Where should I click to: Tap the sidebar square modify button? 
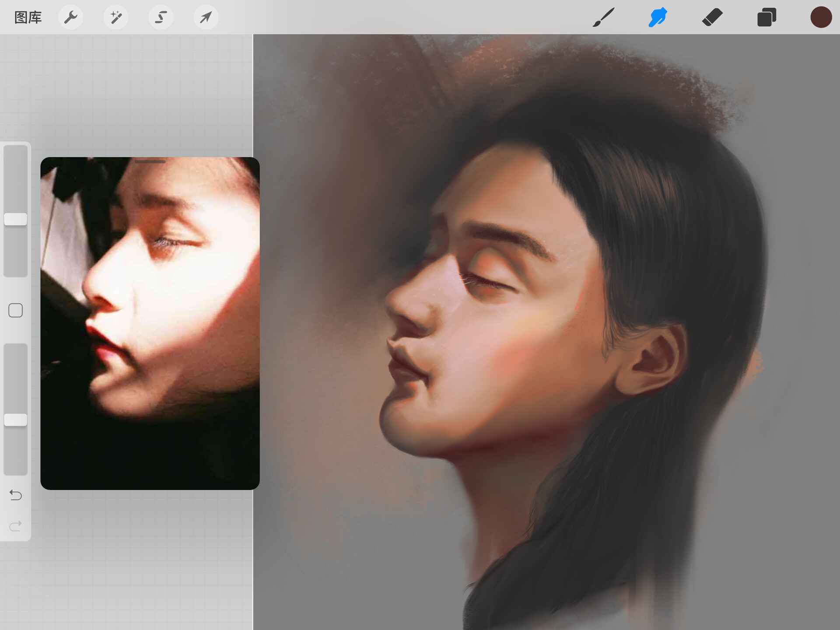(15, 310)
